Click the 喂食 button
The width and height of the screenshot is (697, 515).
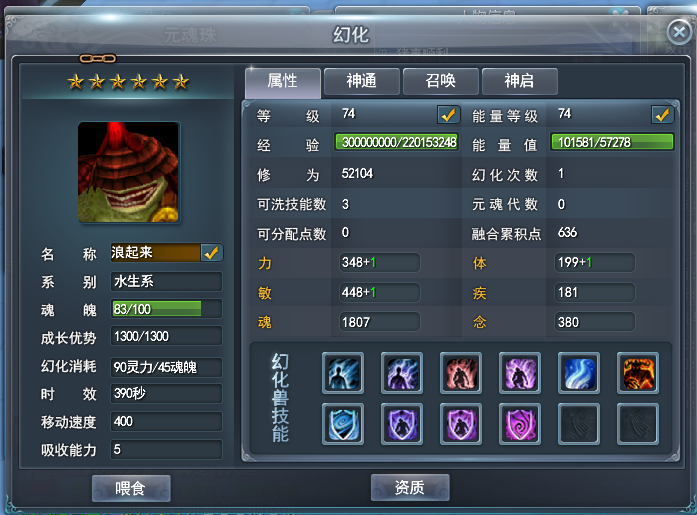131,488
